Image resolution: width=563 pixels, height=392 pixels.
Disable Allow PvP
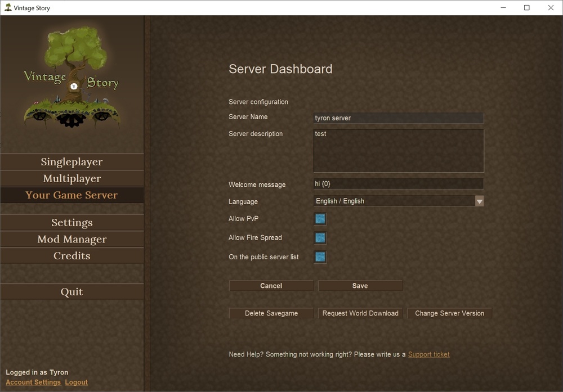[x=320, y=219]
